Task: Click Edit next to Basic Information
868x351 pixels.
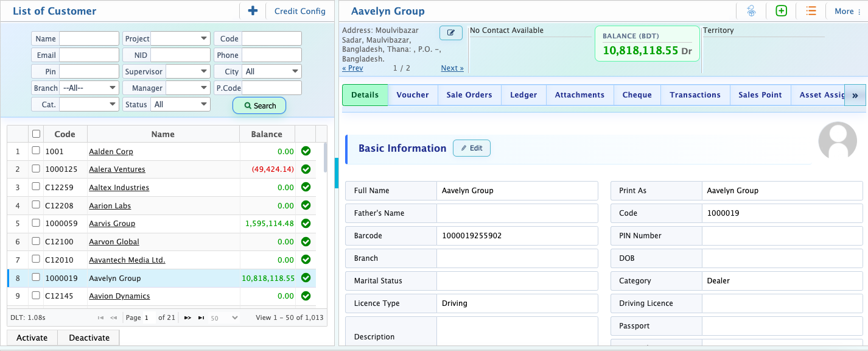Action: tap(472, 148)
